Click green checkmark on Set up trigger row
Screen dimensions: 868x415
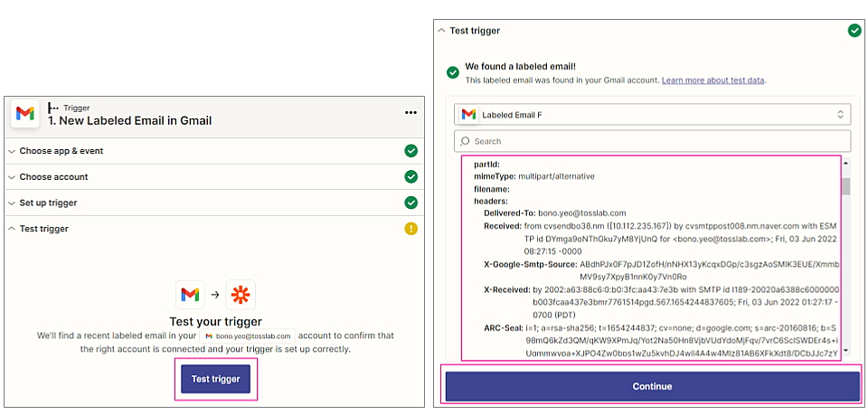[410, 203]
